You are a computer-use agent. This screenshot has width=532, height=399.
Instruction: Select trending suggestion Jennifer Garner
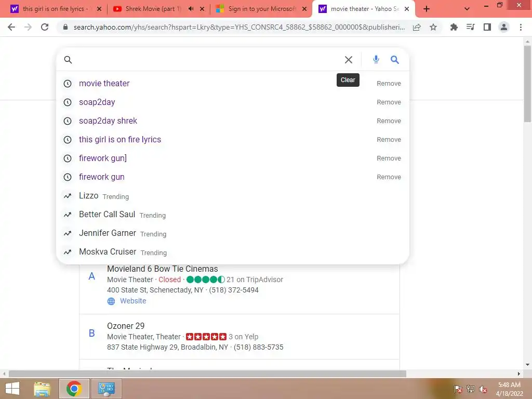point(107,233)
